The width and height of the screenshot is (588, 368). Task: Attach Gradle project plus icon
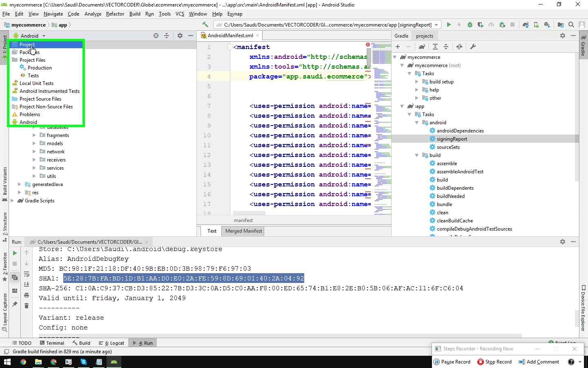(398, 47)
